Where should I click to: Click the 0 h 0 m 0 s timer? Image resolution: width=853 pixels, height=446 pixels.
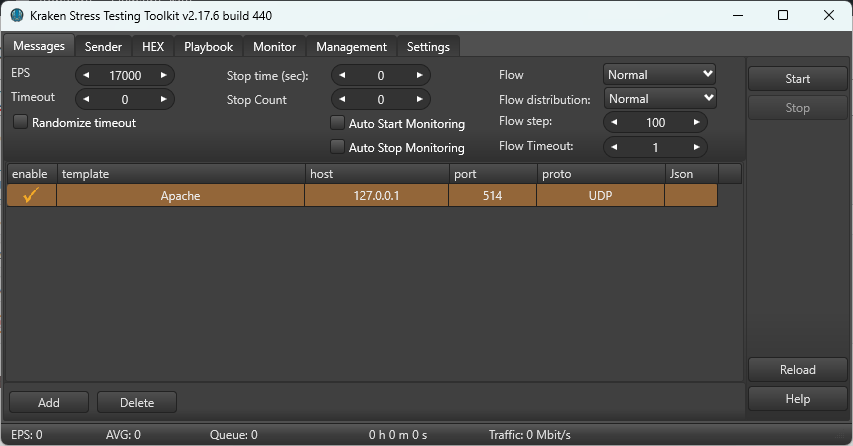(398, 435)
